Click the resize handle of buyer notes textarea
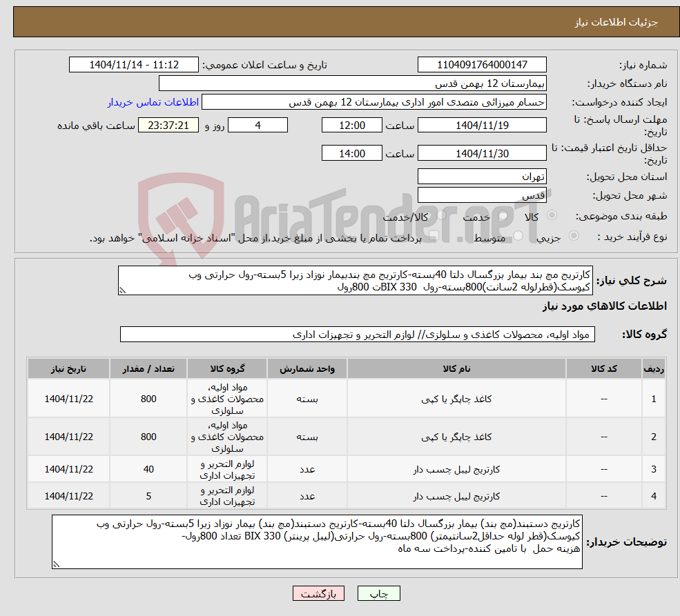The image size is (680, 616). (57, 564)
